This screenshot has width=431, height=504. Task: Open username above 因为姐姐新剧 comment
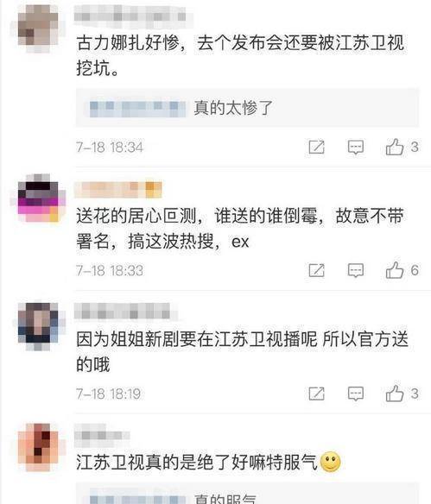click(123, 312)
